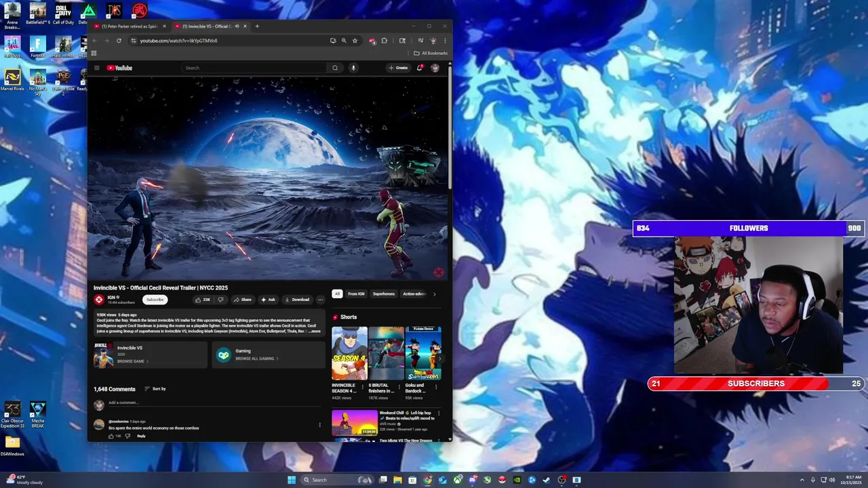
Task: Open more actions for the video
Action: tap(320, 300)
